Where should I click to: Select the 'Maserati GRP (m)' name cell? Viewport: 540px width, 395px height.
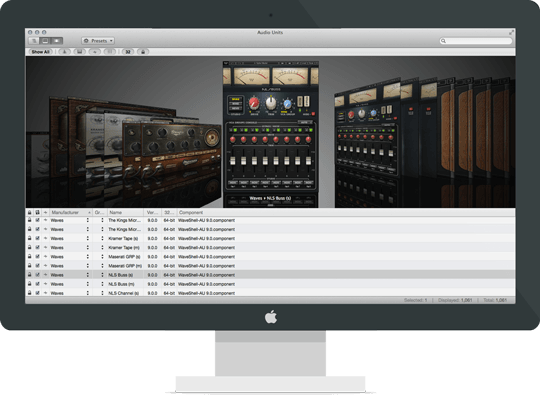(125, 266)
